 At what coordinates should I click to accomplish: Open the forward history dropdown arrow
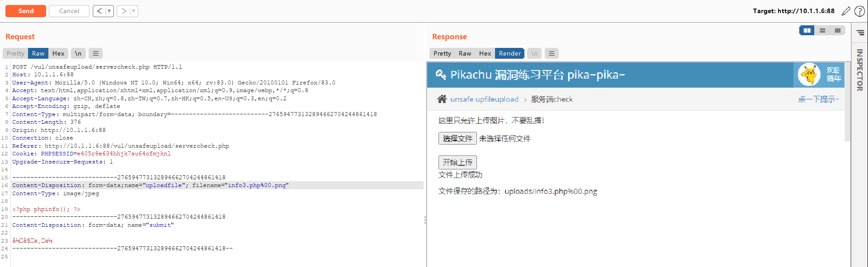133,11
